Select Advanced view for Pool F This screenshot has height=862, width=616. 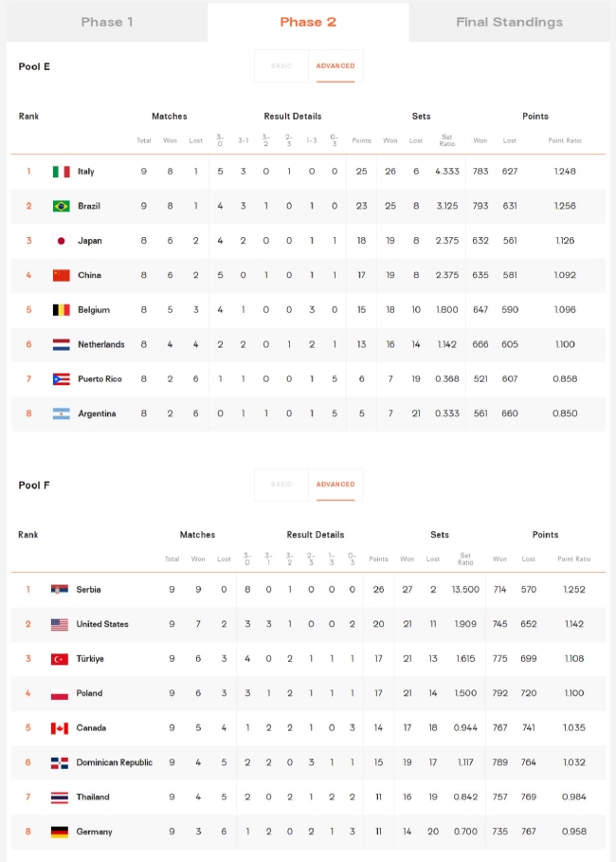335,485
